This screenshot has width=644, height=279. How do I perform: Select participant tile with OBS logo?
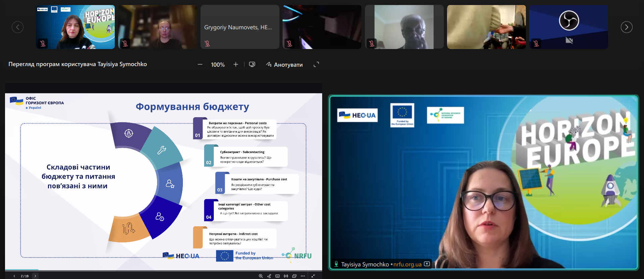pyautogui.click(x=568, y=27)
